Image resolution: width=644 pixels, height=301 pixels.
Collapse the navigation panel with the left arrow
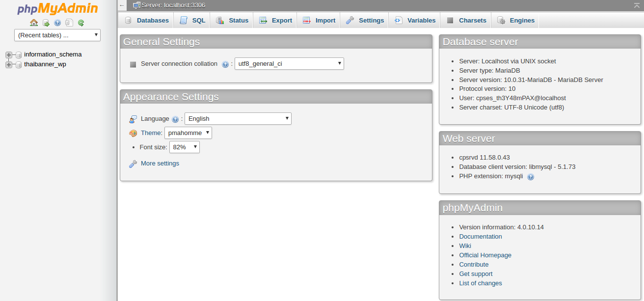(x=122, y=5)
